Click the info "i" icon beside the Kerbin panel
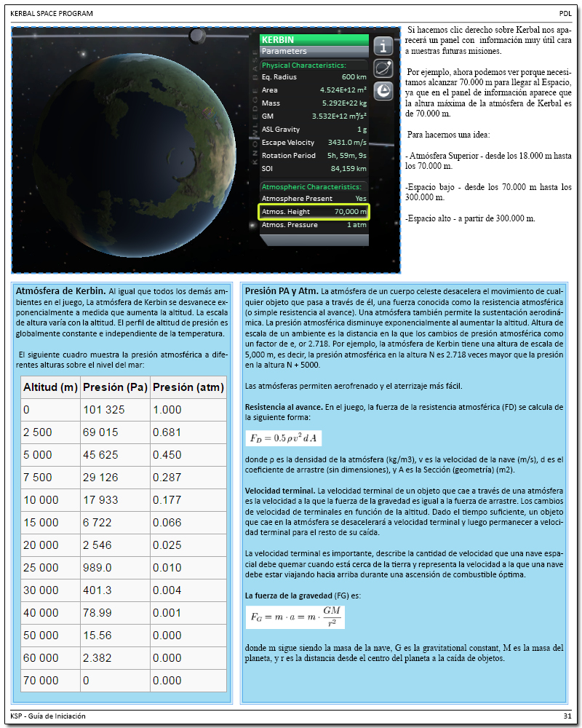 [383, 46]
